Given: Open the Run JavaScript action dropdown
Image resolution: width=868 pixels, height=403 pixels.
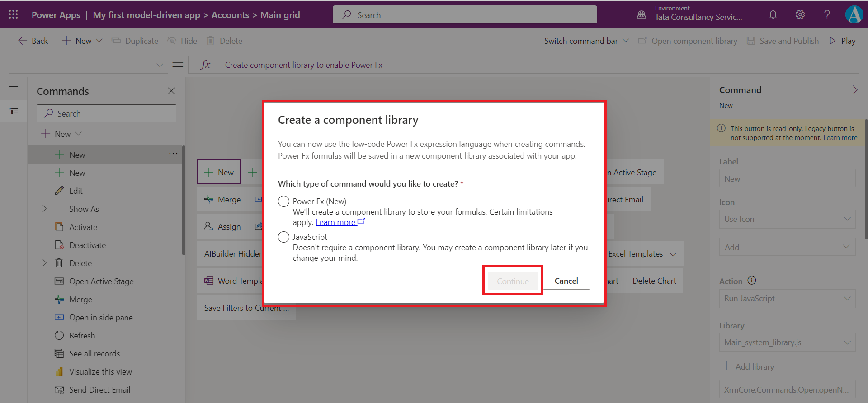Looking at the screenshot, I should (x=787, y=299).
